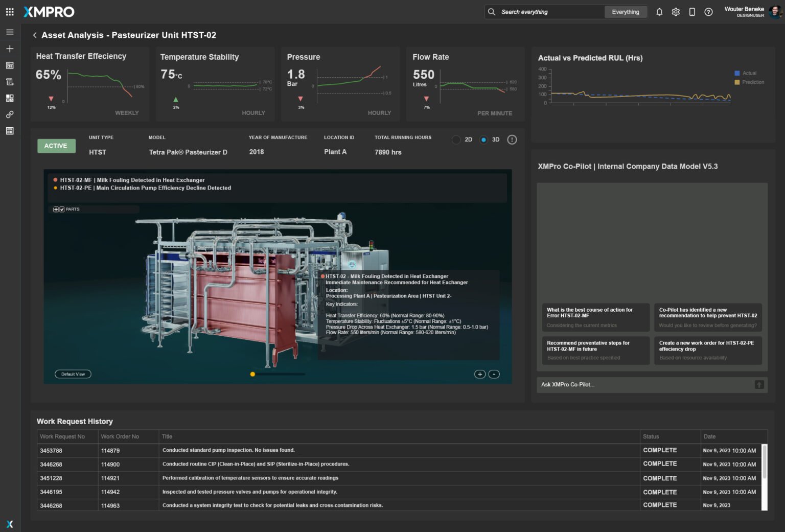Image resolution: width=785 pixels, height=532 pixels.
Task: Click the mobile device icon in header
Action: coord(692,12)
